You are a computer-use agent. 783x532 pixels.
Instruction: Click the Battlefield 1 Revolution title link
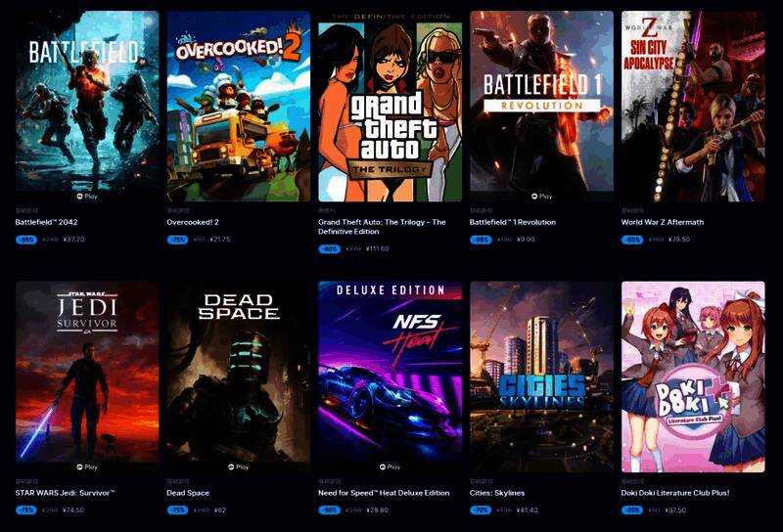[513, 222]
